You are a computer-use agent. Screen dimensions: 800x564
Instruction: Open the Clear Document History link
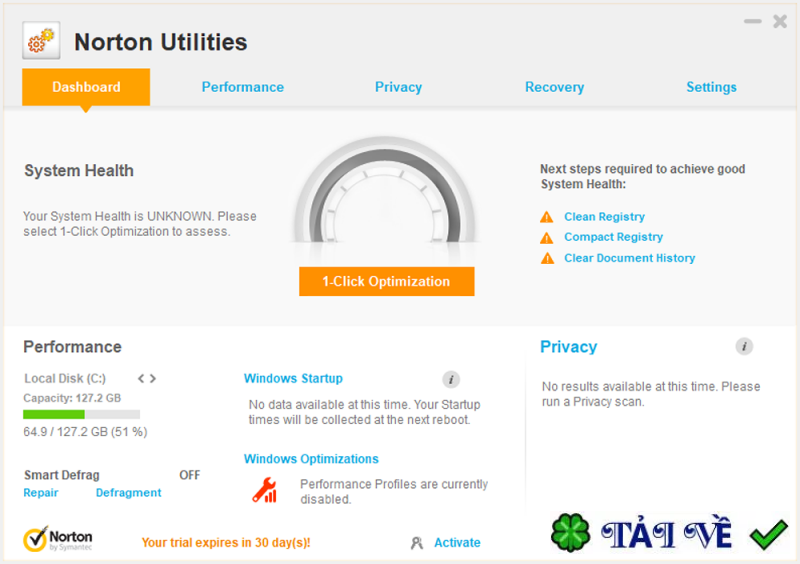[630, 258]
